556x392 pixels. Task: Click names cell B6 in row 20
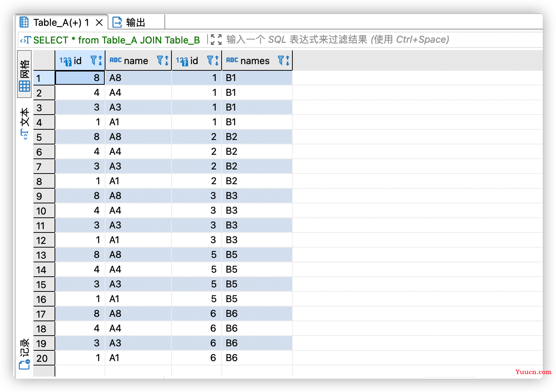pyautogui.click(x=257, y=358)
